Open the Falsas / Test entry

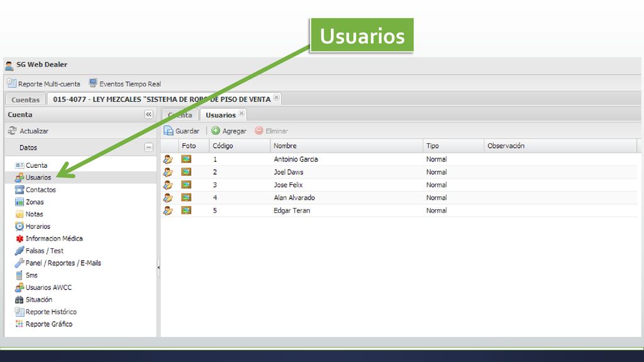coord(39,251)
